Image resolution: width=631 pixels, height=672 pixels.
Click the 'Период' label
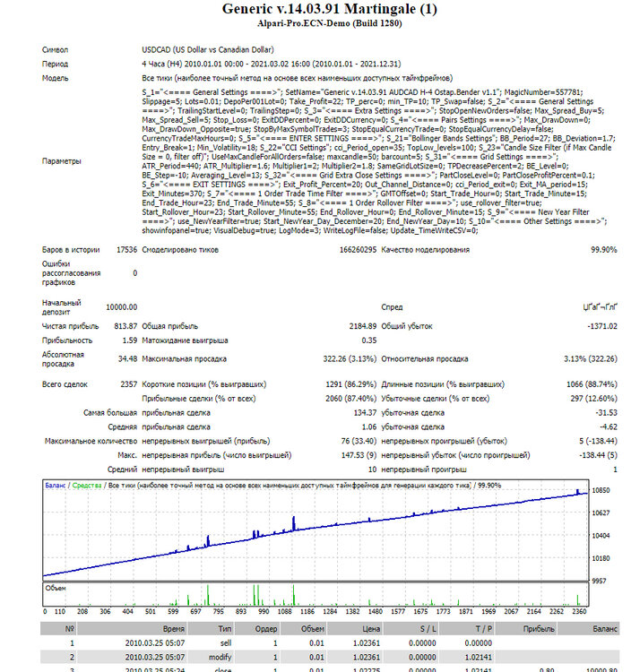click(55, 64)
